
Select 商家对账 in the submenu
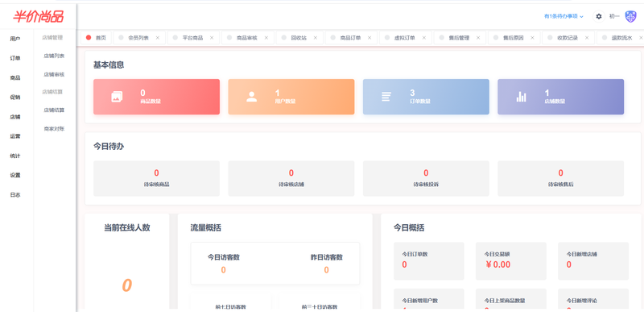point(54,129)
